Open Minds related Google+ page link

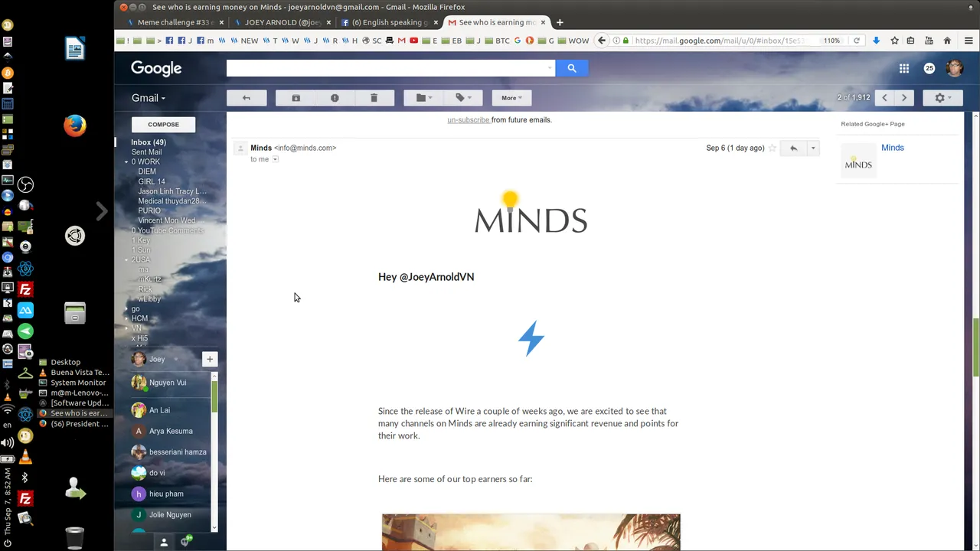tap(893, 148)
